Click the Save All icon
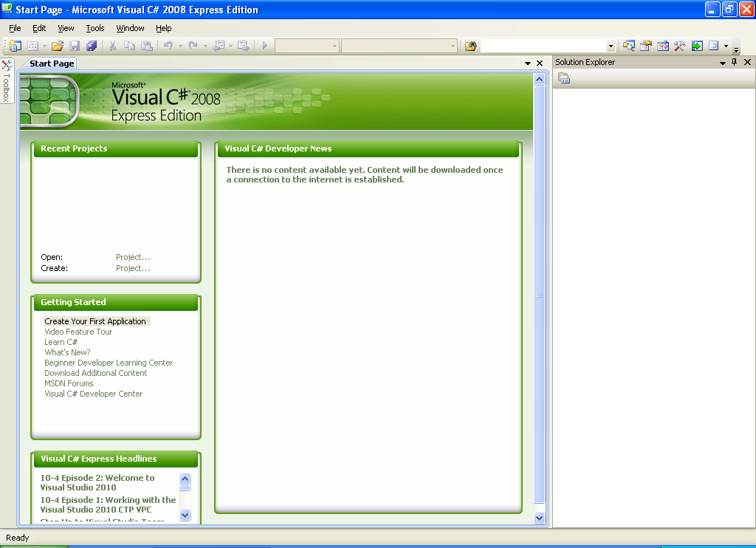756x548 pixels. click(x=91, y=46)
